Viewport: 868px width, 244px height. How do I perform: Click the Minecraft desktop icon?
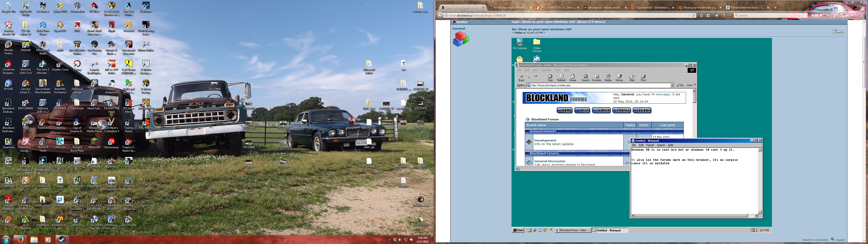(x=94, y=143)
